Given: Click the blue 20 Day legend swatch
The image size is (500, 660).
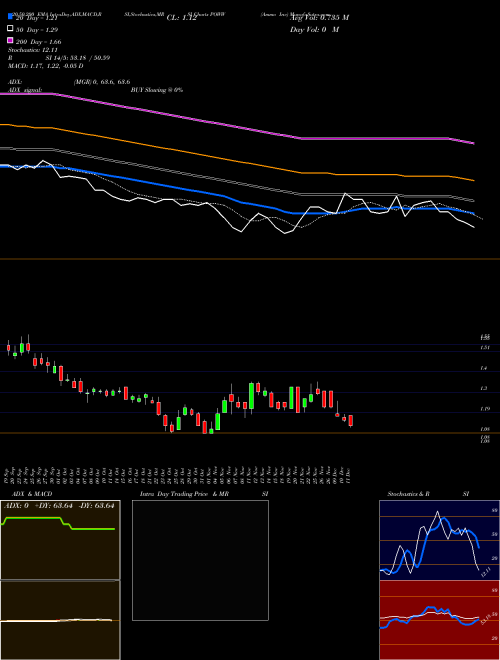Looking at the screenshot, I should pos(11,17).
